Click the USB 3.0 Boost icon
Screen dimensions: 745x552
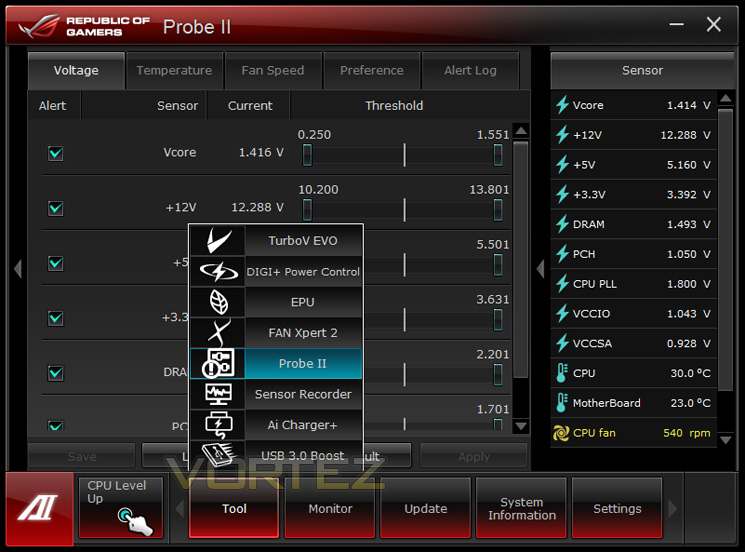point(219,455)
